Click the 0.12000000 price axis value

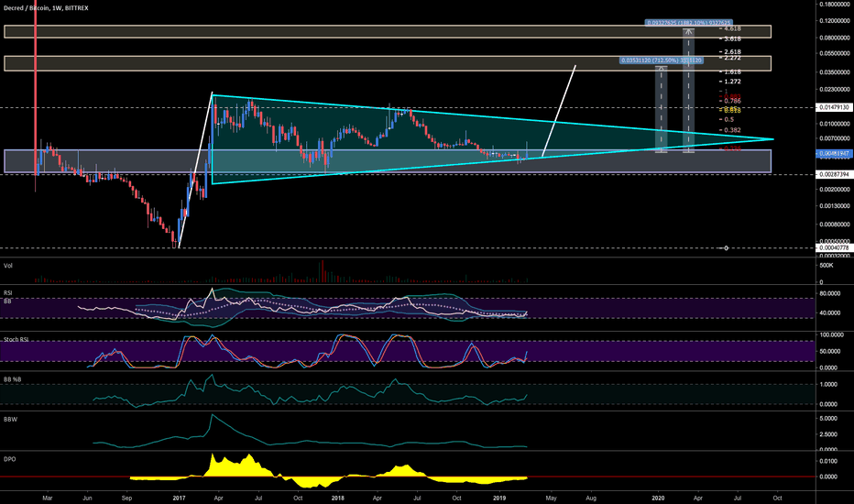[835, 21]
